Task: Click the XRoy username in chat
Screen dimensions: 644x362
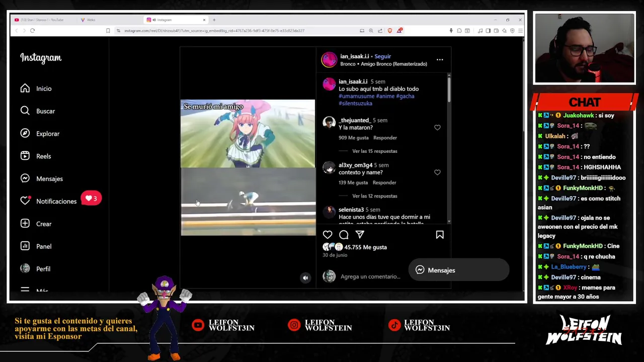Action: point(570,288)
